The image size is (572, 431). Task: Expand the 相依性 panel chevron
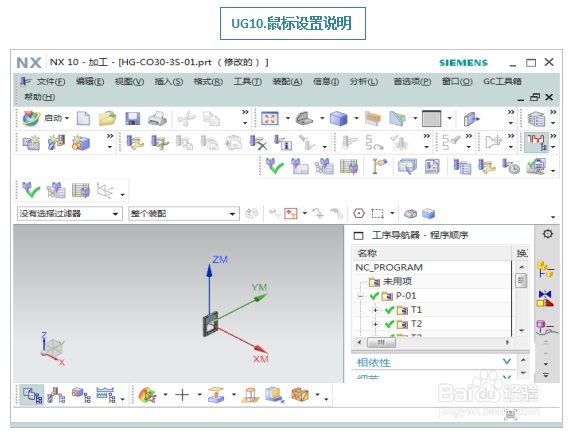point(507,362)
